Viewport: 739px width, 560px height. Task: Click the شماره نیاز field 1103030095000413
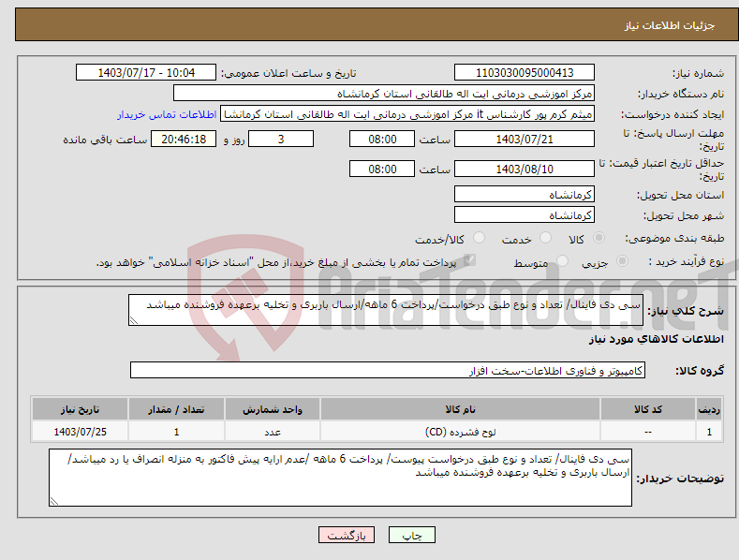[x=525, y=73]
